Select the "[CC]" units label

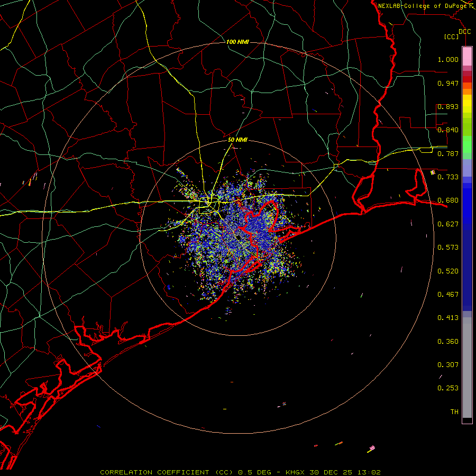[x=452, y=36]
